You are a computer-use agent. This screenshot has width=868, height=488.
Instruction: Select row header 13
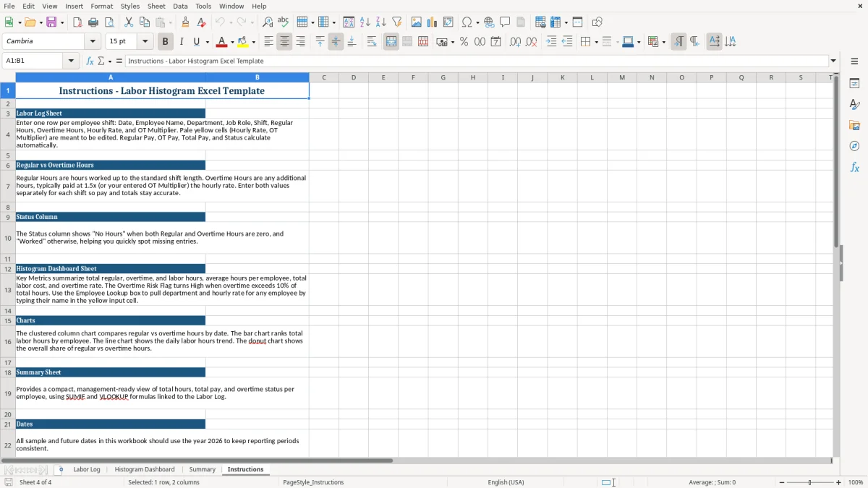click(x=8, y=290)
